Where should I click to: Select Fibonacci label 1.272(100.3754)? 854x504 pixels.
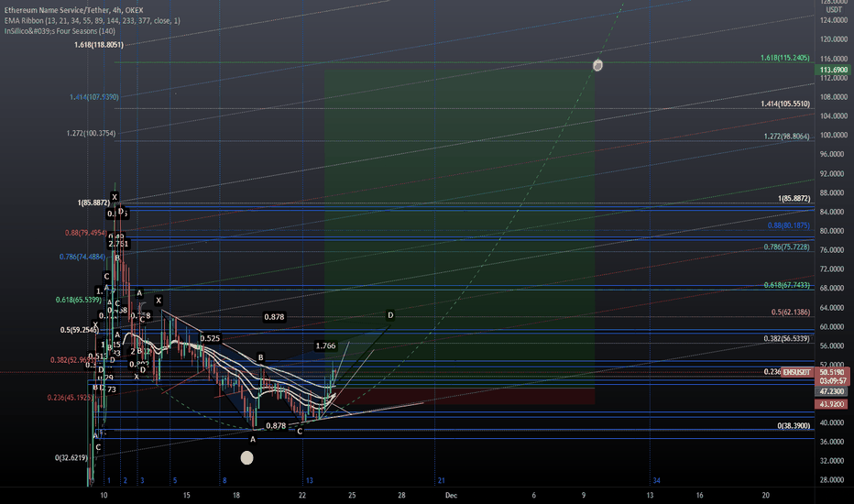pyautogui.click(x=91, y=133)
